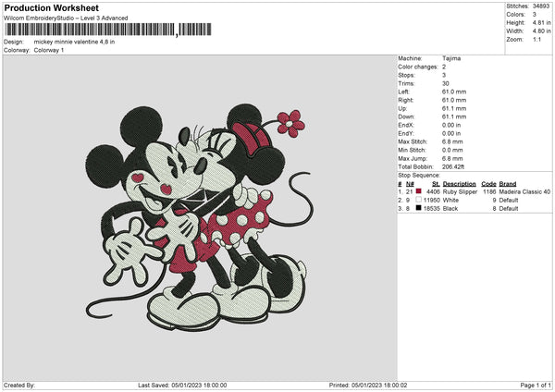The width and height of the screenshot is (555, 392).
Task: Click Total Bobbin value '206.42ft'
Action: tap(453, 167)
